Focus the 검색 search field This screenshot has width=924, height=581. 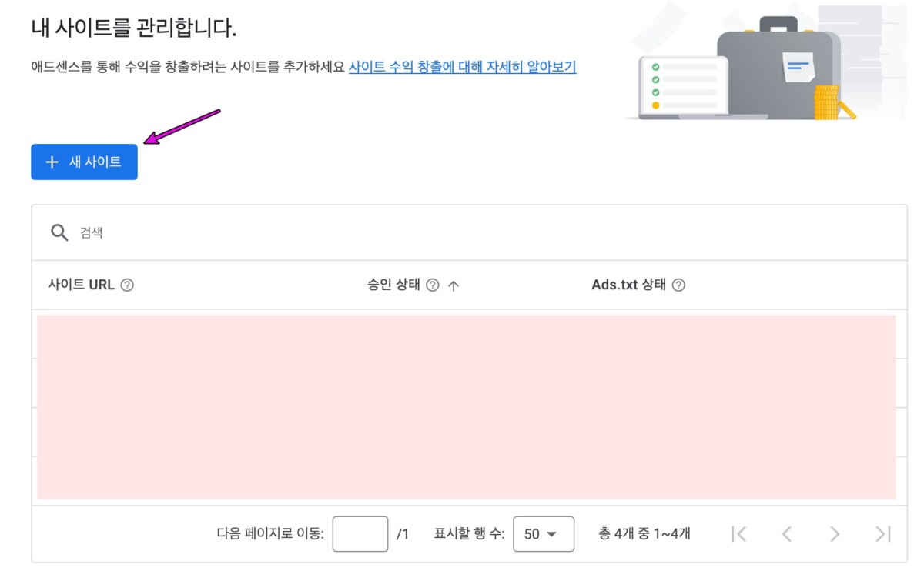tap(462, 232)
